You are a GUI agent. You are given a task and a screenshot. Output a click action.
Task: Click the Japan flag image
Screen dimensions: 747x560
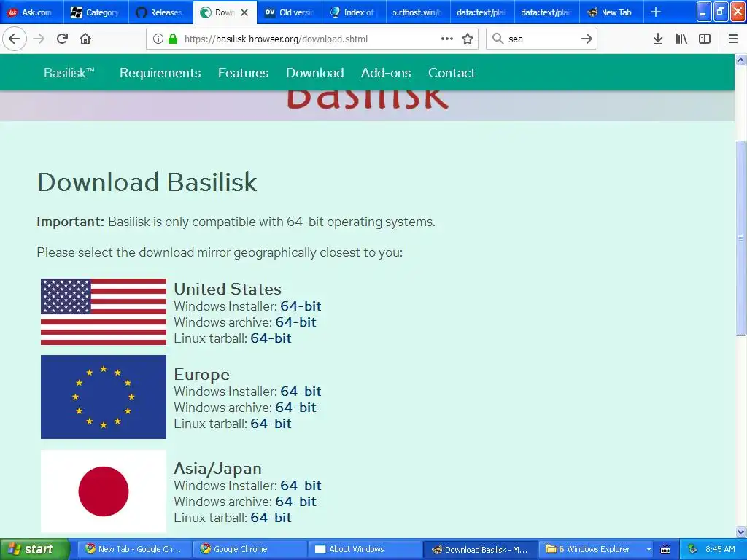(104, 491)
